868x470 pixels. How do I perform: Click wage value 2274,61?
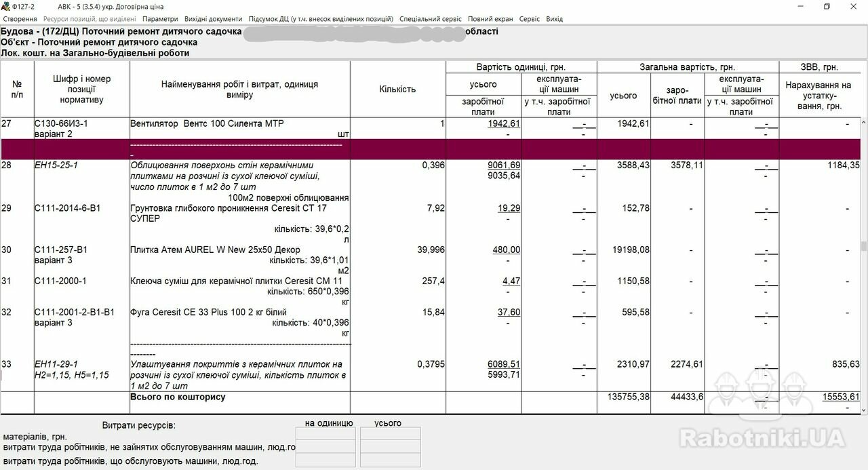[687, 364]
